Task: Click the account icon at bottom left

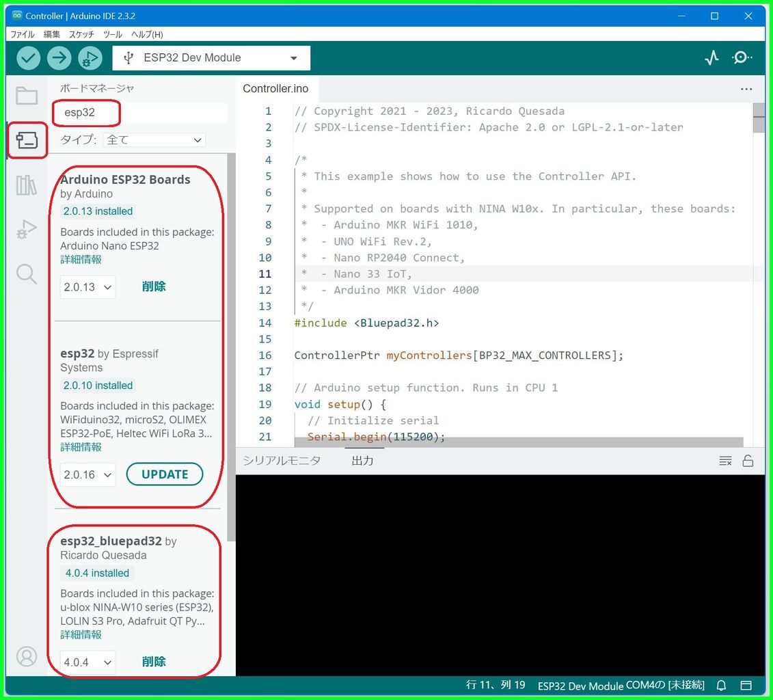Action: [26, 656]
